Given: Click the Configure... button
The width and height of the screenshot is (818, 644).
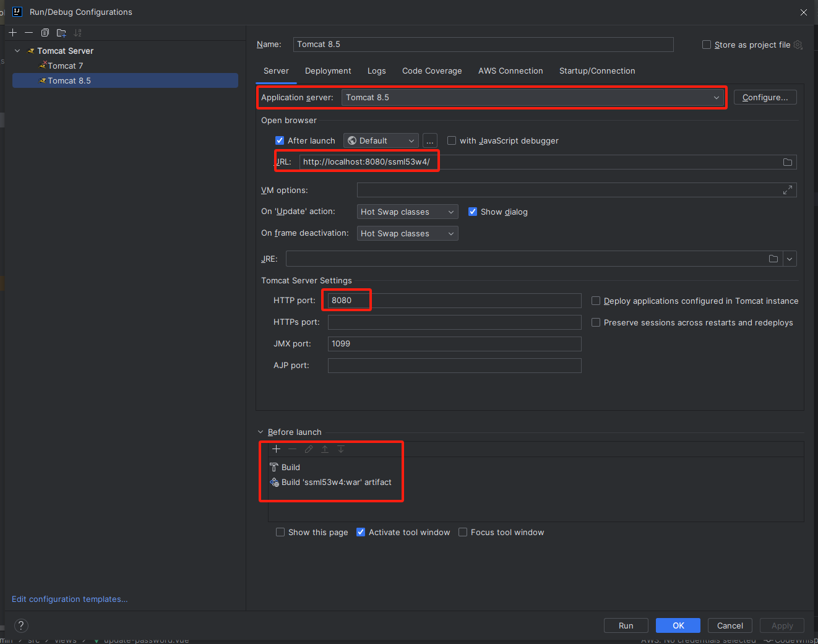Looking at the screenshot, I should point(765,98).
